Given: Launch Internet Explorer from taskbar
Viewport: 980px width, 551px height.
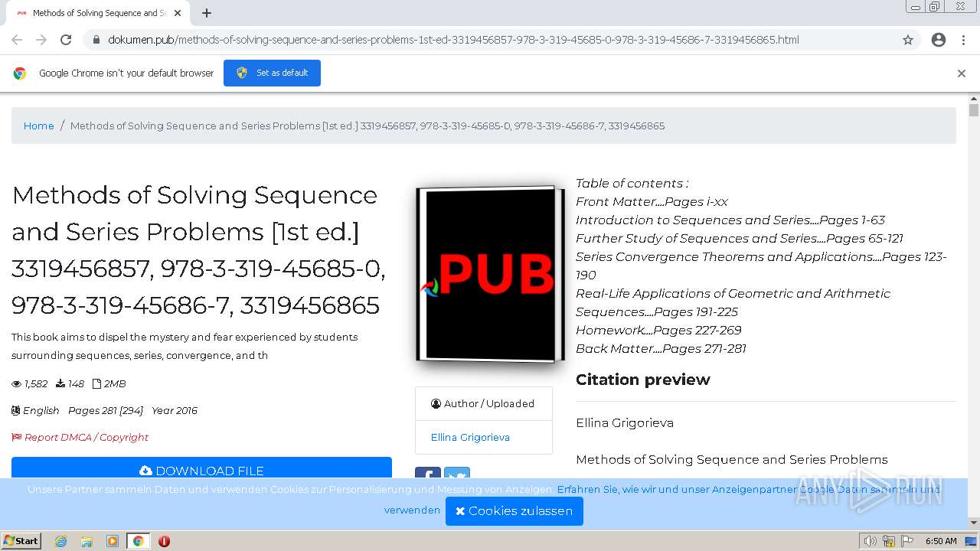Looking at the screenshot, I should (x=60, y=541).
